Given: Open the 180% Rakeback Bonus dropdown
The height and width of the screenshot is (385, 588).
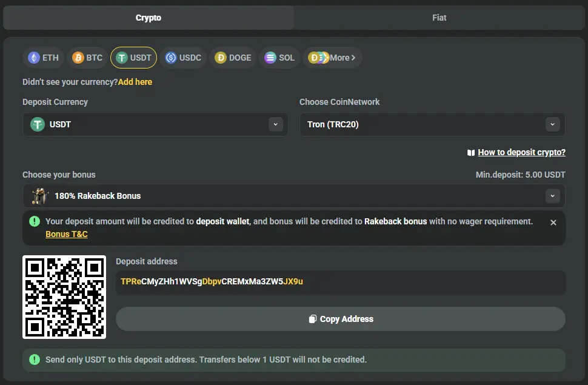Looking at the screenshot, I should [294, 196].
